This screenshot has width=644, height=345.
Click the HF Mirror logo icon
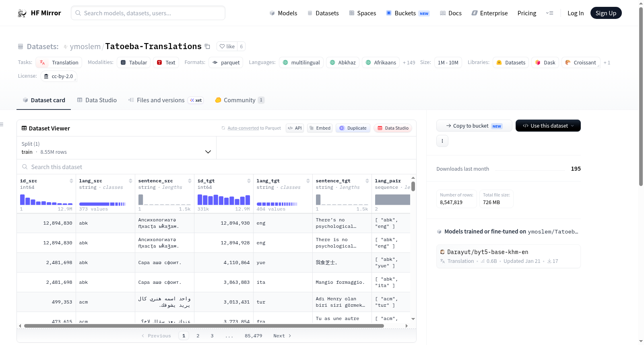tap(22, 13)
